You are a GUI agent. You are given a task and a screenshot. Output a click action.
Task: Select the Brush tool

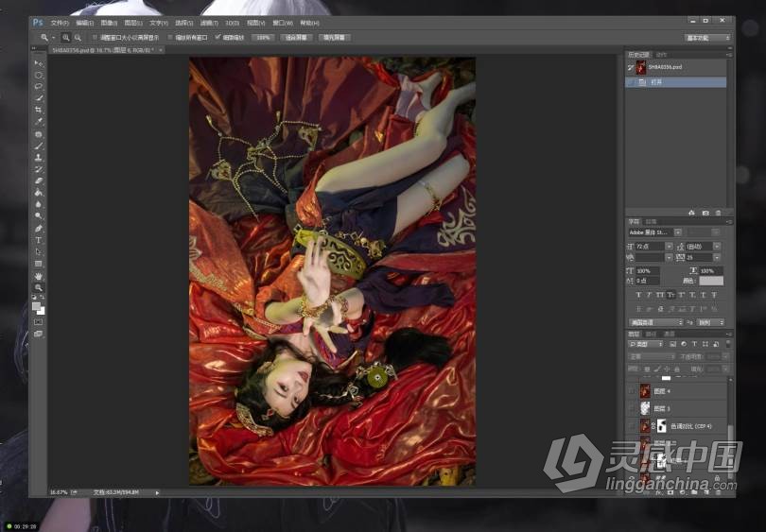pyautogui.click(x=38, y=146)
